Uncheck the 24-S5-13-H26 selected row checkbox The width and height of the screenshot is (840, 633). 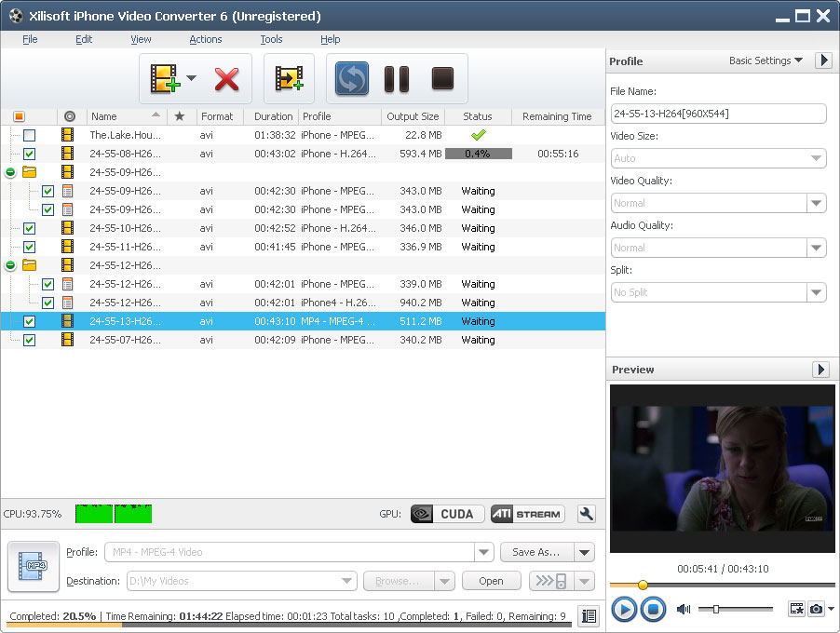coord(30,321)
